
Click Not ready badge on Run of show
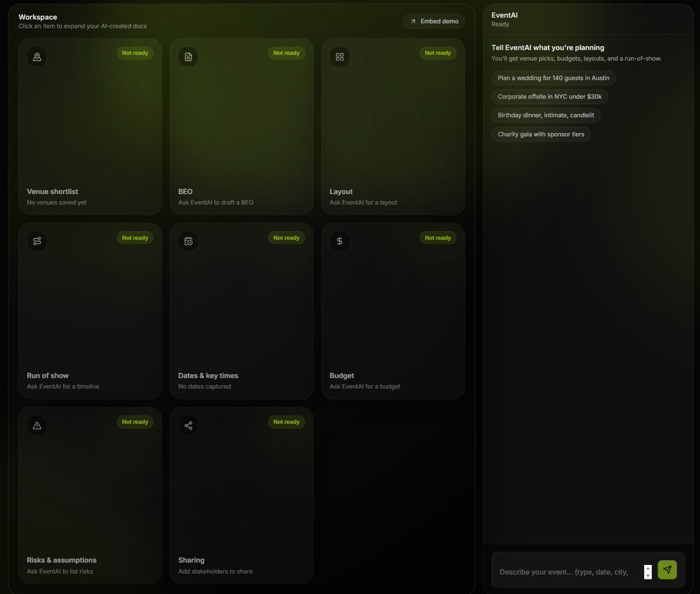coord(135,238)
